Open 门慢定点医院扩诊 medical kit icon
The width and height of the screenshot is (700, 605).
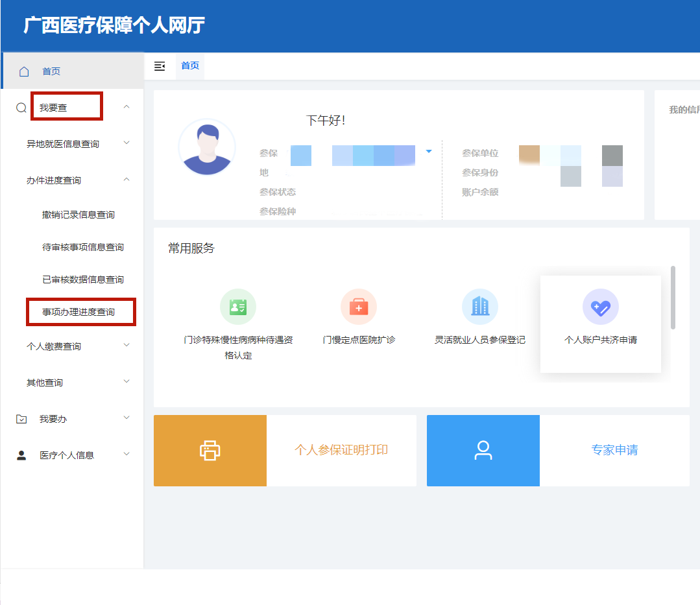(x=359, y=307)
